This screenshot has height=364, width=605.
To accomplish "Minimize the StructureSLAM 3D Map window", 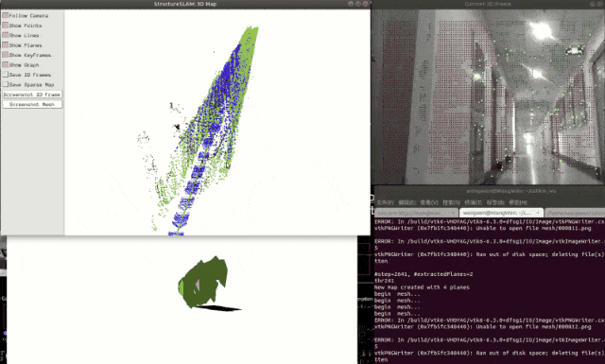I will point(351,4).
